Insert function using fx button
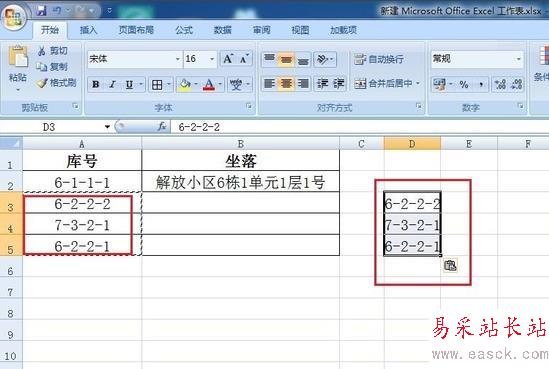Image resolution: width=549 pixels, height=369 pixels. click(161, 127)
